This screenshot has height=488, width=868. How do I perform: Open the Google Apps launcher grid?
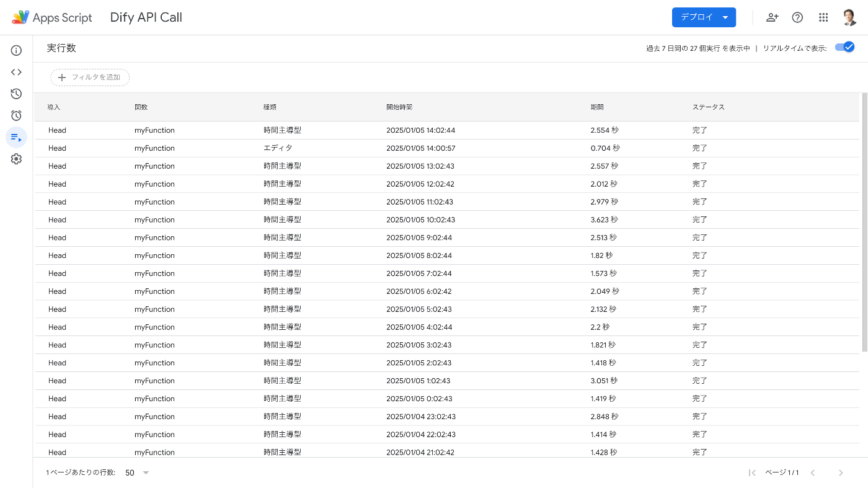coord(823,17)
